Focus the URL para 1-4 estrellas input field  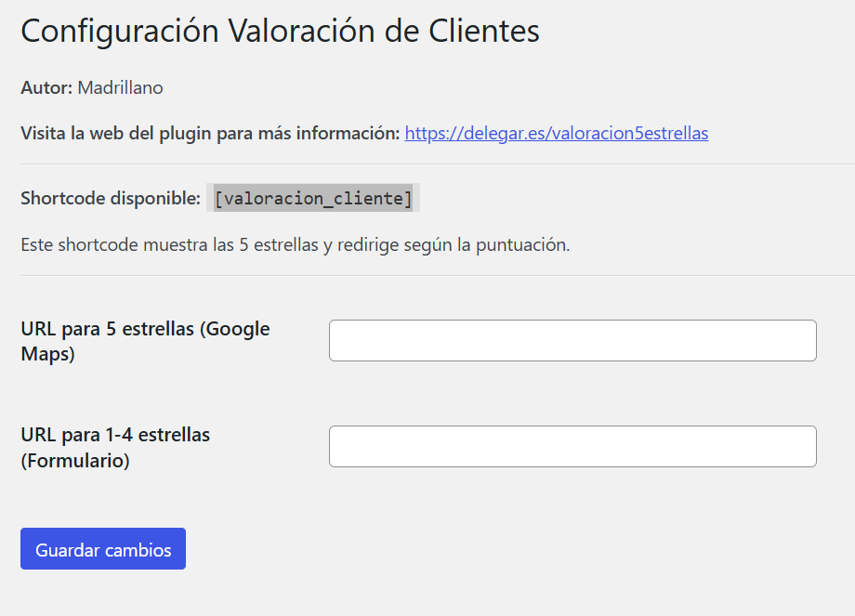tap(572, 447)
